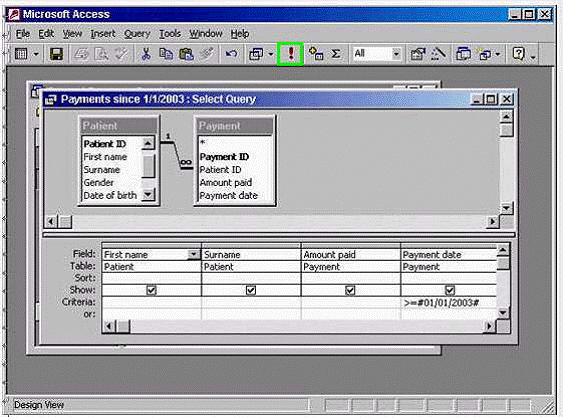The image size is (563, 417).
Task: Select Date of birth in Patient table
Action: [x=110, y=195]
